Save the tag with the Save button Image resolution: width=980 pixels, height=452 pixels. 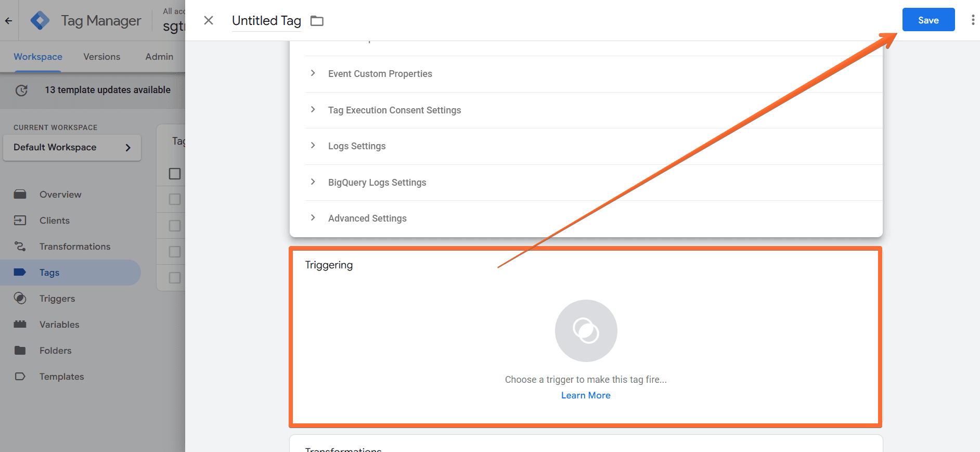coord(929,20)
